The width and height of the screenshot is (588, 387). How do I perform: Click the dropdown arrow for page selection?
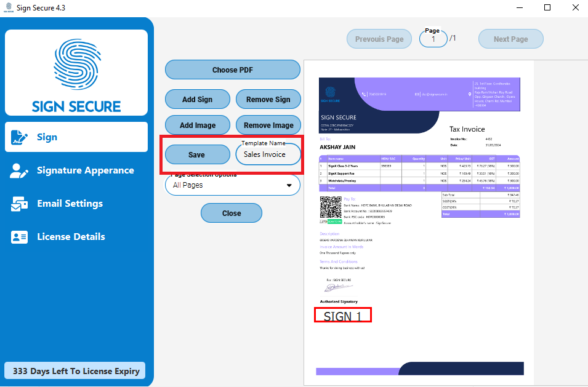pos(289,185)
